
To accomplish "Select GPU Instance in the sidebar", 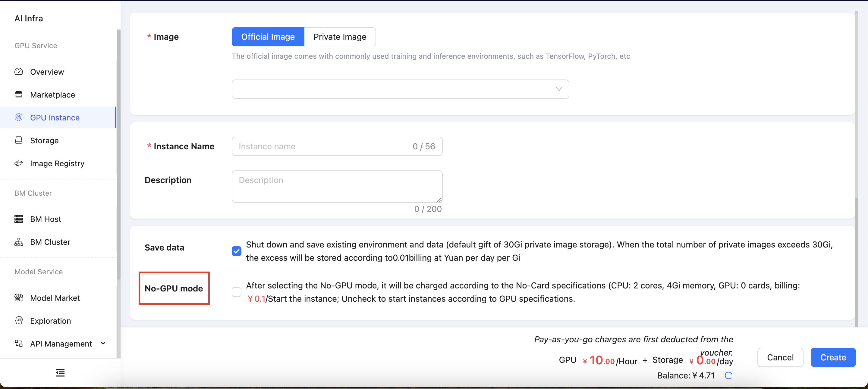I will tap(58, 117).
